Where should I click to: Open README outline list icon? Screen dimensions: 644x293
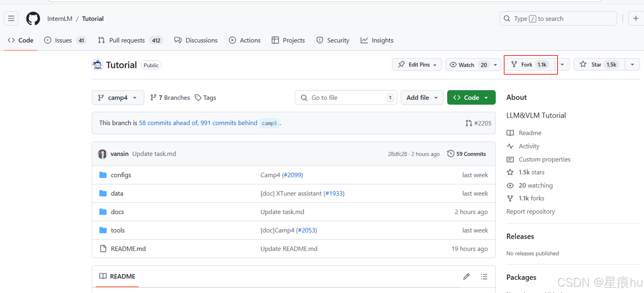(x=484, y=276)
